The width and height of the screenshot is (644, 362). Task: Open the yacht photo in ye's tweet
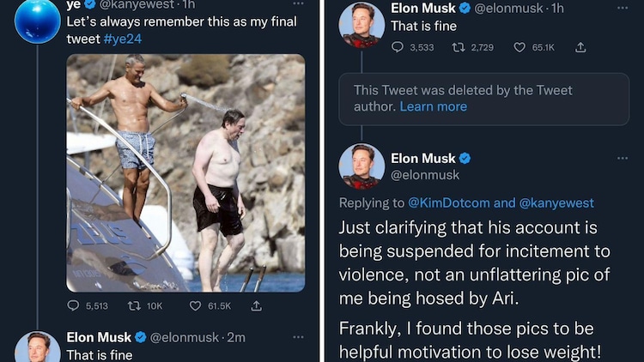tap(185, 172)
